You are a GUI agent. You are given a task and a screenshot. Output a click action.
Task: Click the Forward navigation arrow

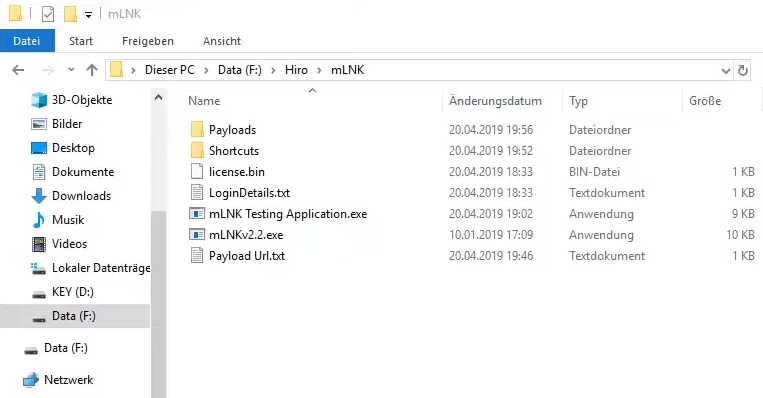[48, 70]
